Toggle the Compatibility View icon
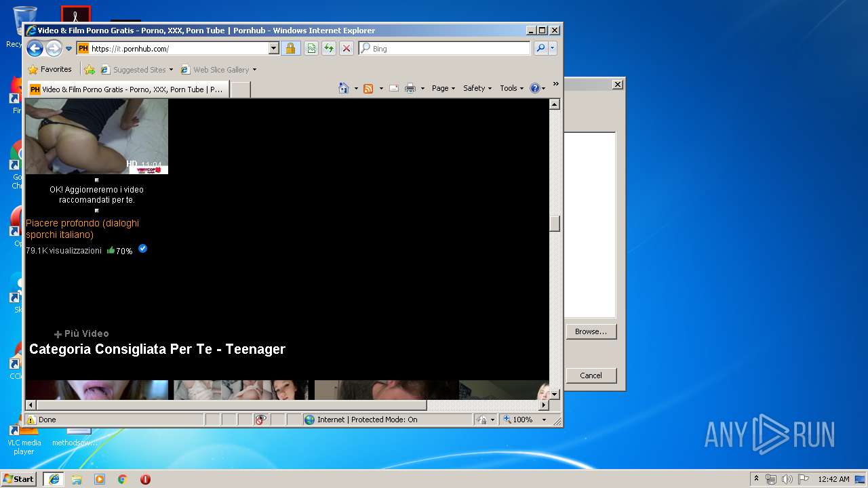This screenshot has height=488, width=868. click(x=311, y=49)
